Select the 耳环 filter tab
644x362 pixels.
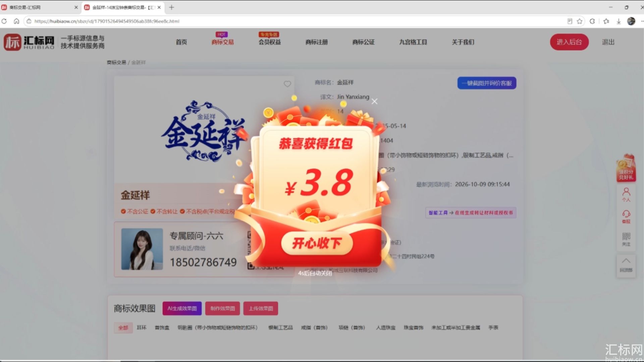[x=142, y=327]
